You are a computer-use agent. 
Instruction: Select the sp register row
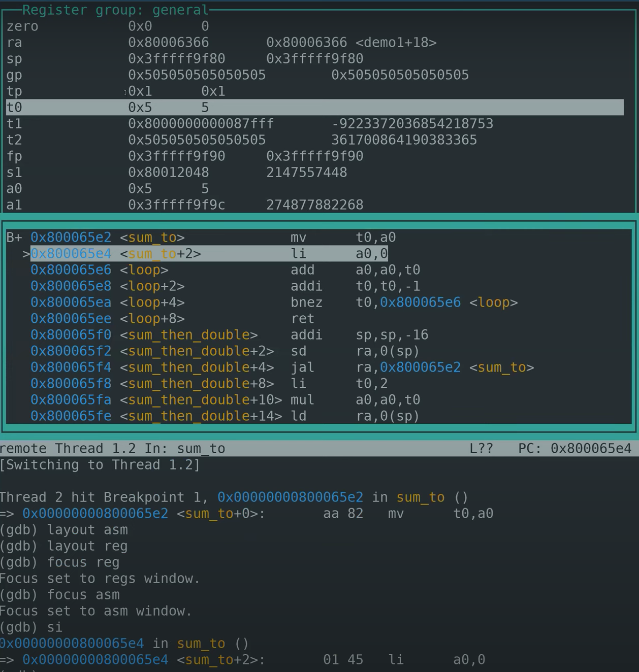[315, 59]
